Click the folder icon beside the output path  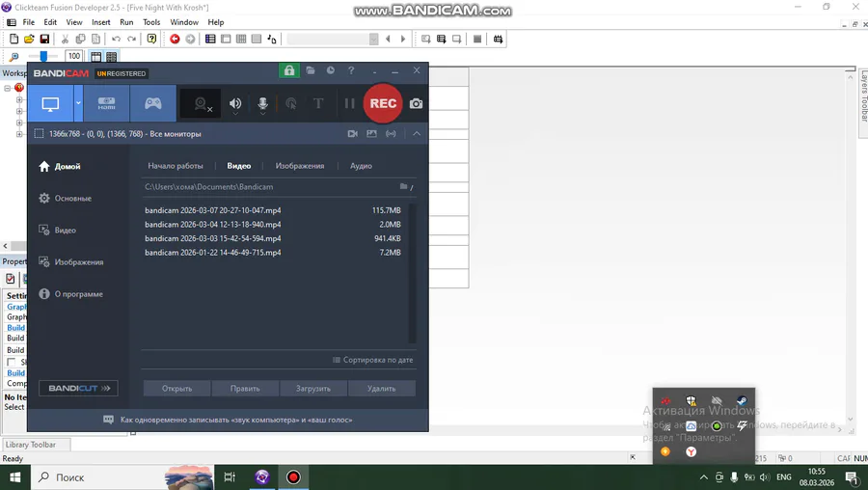[x=404, y=186]
